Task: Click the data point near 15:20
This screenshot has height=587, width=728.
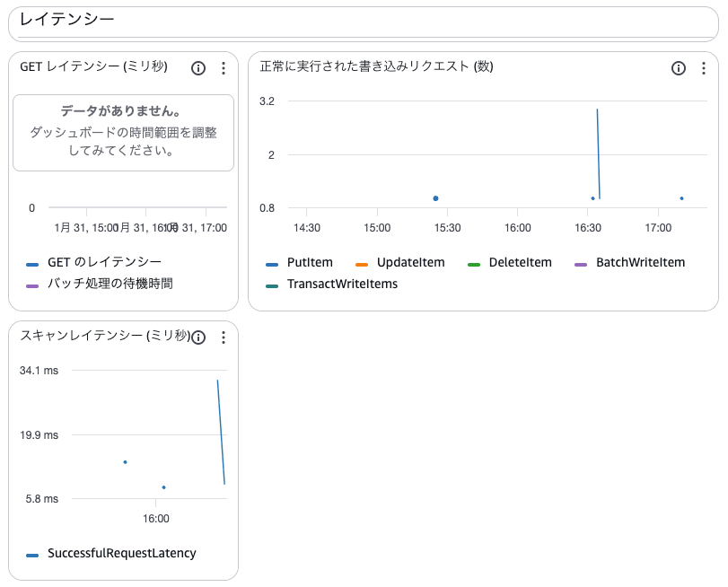Action: click(x=436, y=198)
